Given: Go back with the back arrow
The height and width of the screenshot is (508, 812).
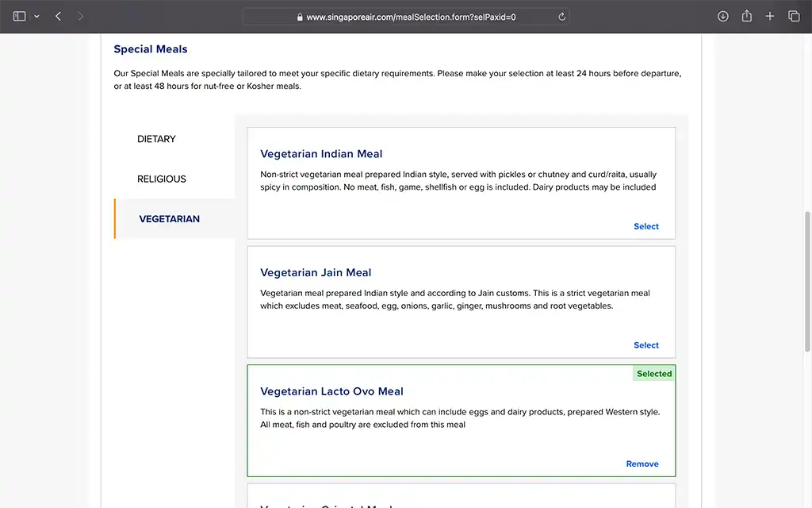Looking at the screenshot, I should pyautogui.click(x=59, y=17).
